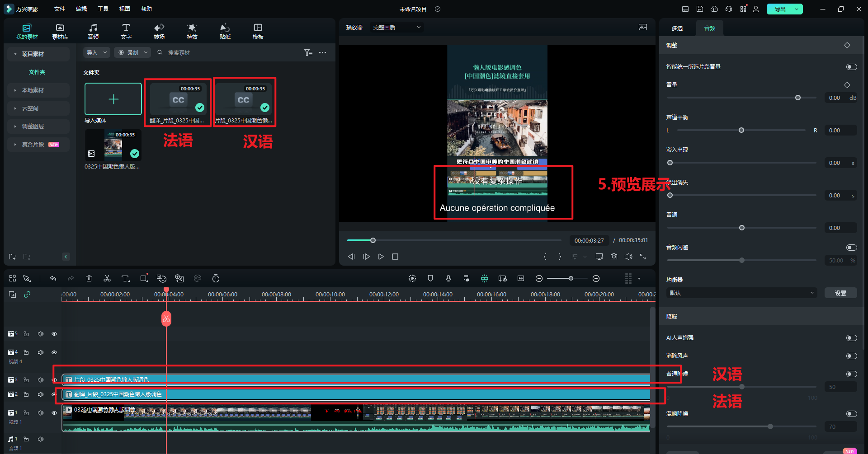Toggle the 智能统一所选片段音量 switch

(851, 67)
